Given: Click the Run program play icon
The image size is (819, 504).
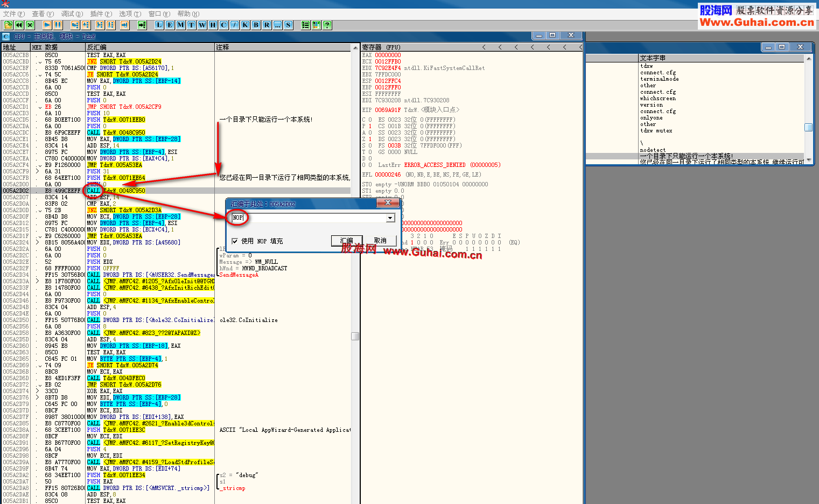Looking at the screenshot, I should (x=47, y=25).
